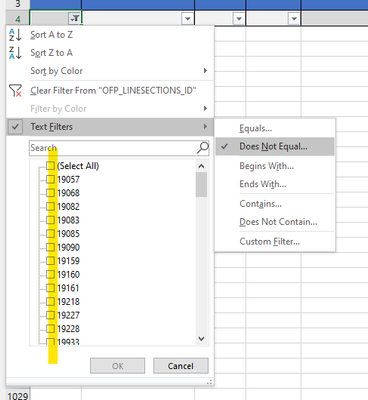Screen dimensions: 368x400
Task: Check the 19227 checkbox
Action: pos(50,315)
